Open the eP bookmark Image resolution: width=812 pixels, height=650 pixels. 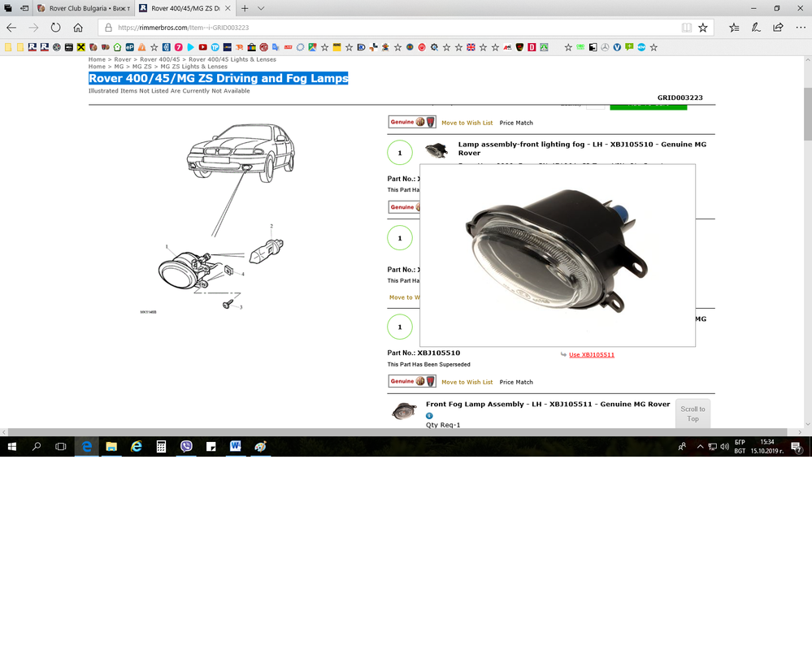click(129, 47)
